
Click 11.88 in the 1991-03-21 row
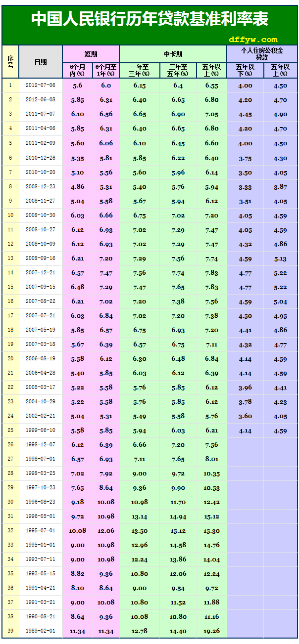[x=211, y=602]
